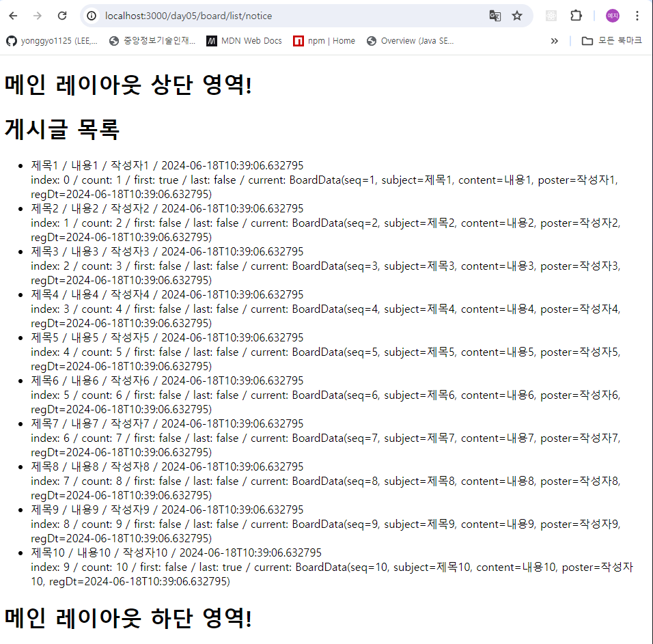Image resolution: width=653 pixels, height=644 pixels.
Task: Open the translate page icon
Action: [x=495, y=16]
